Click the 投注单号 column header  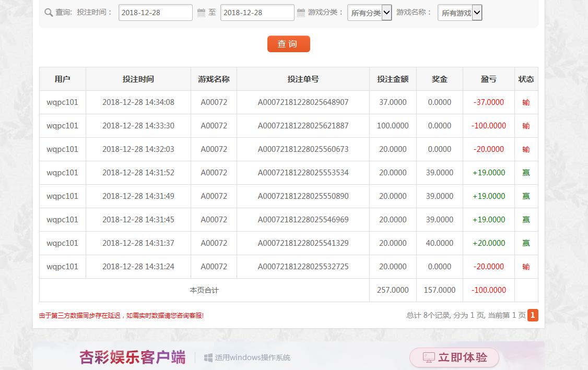pyautogui.click(x=303, y=79)
